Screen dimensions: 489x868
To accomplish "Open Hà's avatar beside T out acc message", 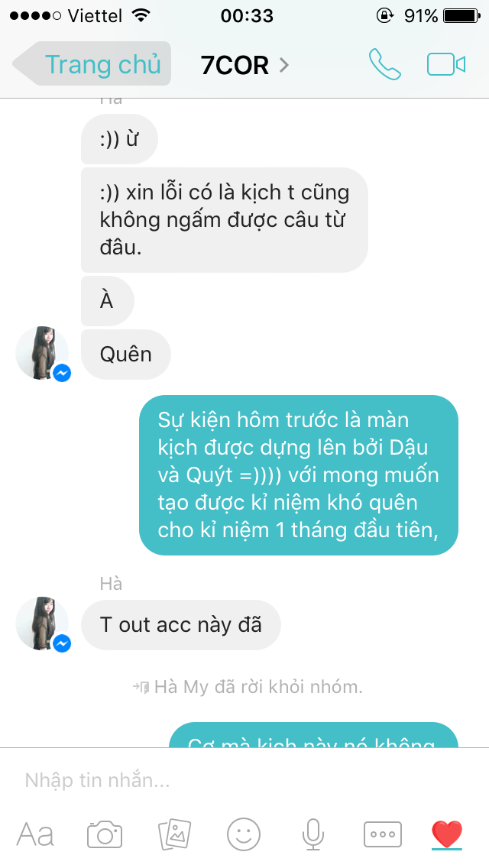I will tap(43, 623).
